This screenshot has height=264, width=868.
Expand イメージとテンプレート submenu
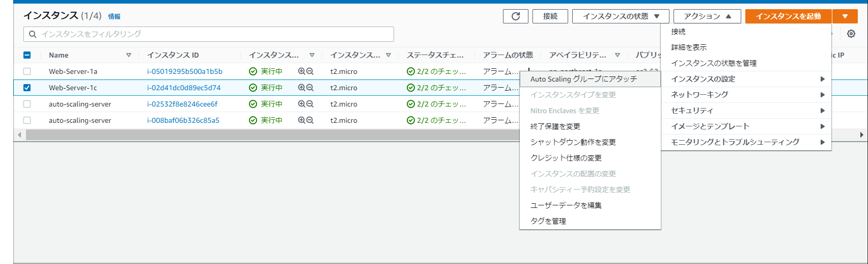pos(746,126)
